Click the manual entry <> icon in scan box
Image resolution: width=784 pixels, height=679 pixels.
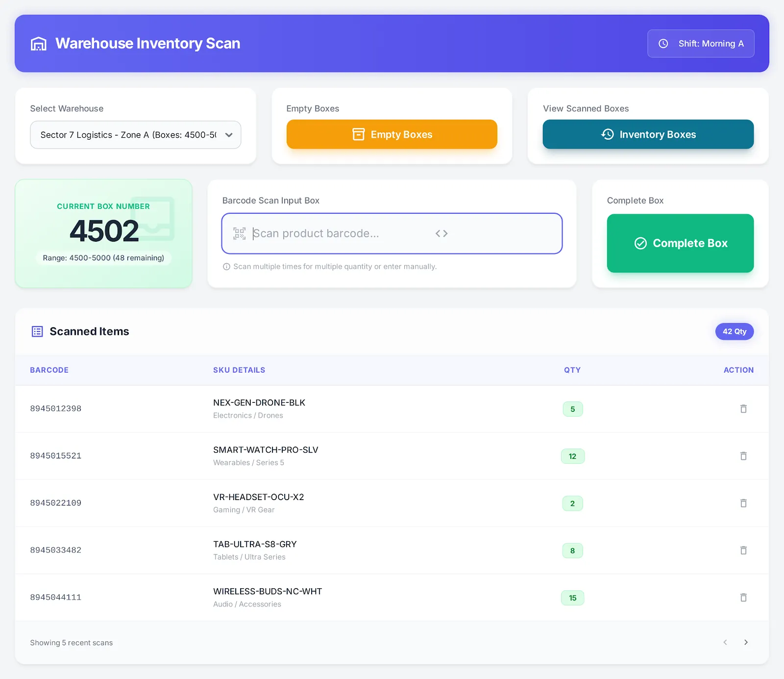tap(441, 233)
